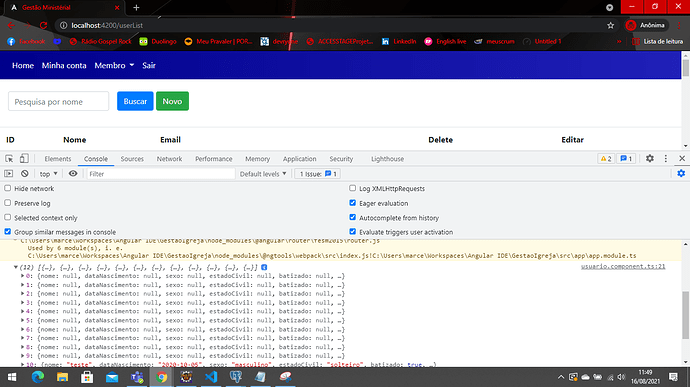
Task: Click blue console settings gear
Action: point(681,174)
